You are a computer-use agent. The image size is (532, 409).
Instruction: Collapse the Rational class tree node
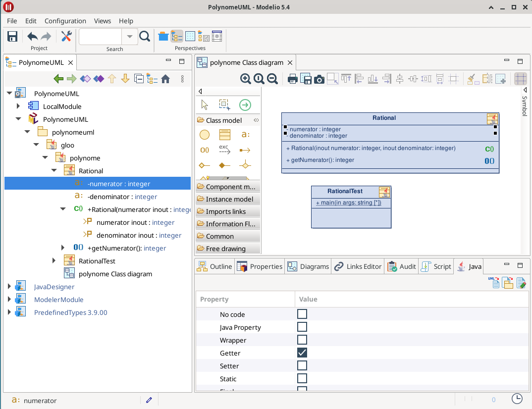pos(54,171)
